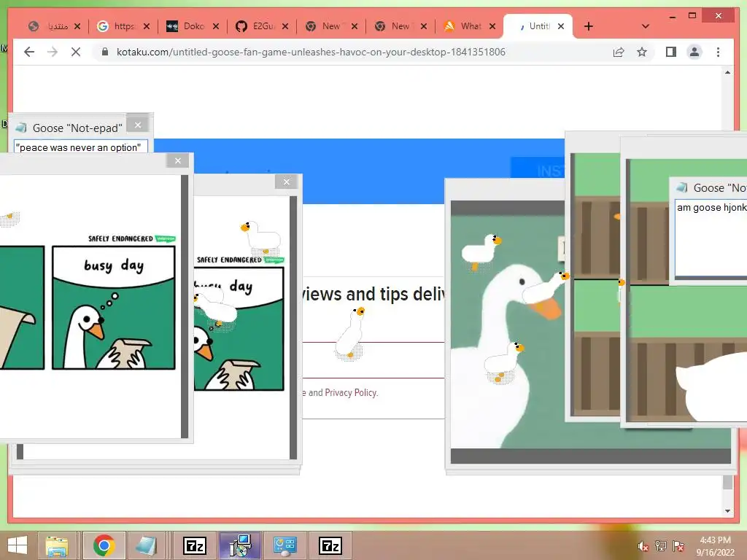Screen dimensions: 747x560
Task: Close the Goose "Not-epad" window
Action: (138, 125)
